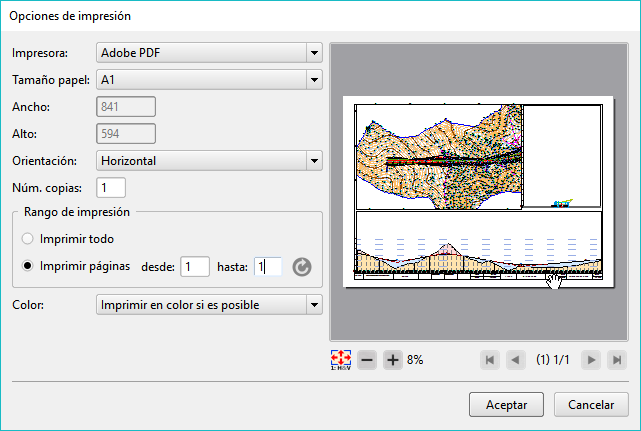The height and width of the screenshot is (431, 641).
Task: Click the Ancho field showing 841
Action: tap(126, 107)
